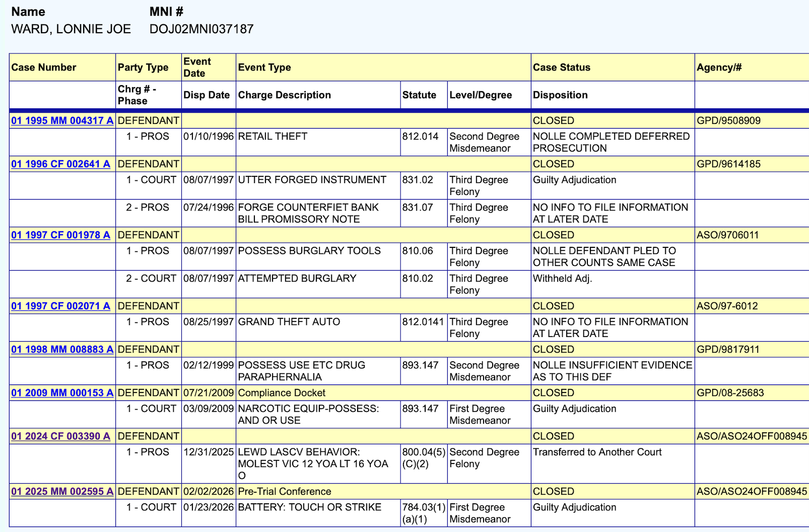Open case 01 1996 CF 002641 A

tap(60, 164)
